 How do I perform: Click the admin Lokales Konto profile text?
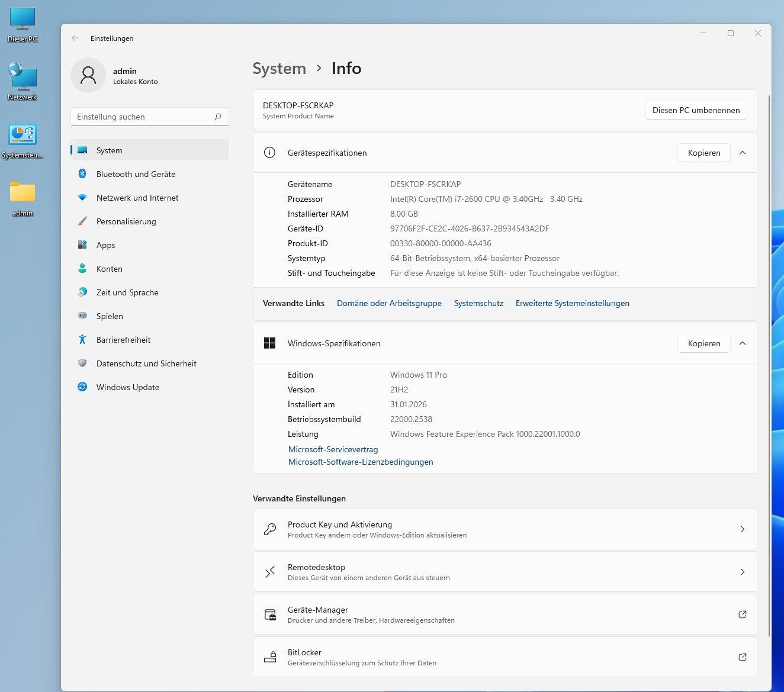(x=135, y=76)
